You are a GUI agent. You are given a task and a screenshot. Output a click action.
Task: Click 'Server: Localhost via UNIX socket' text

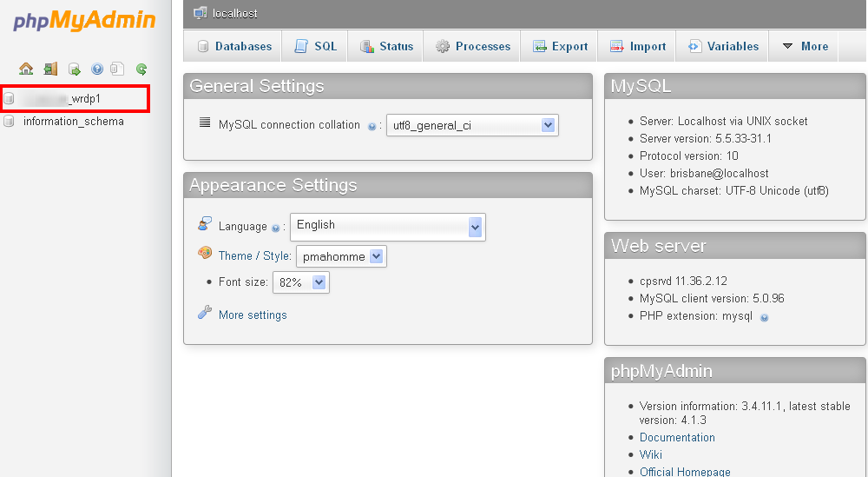pos(723,122)
